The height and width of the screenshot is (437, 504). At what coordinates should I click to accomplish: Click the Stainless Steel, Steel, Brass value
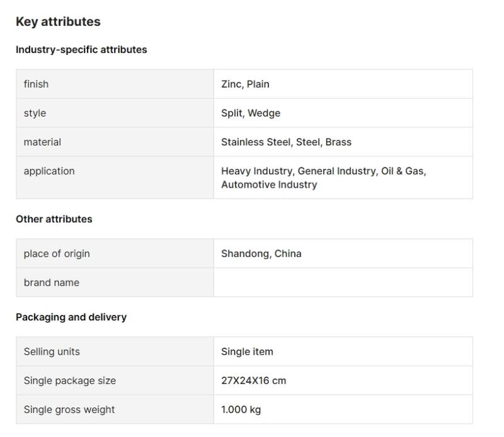click(x=286, y=142)
